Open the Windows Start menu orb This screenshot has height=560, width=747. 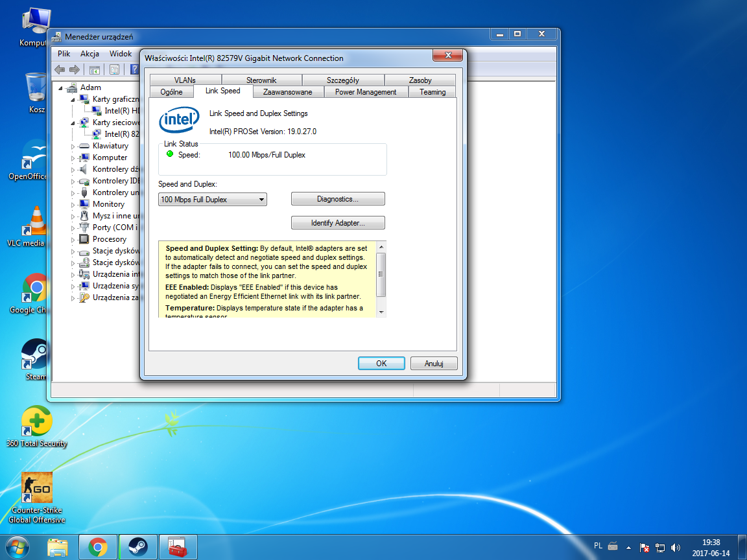pyautogui.click(x=19, y=548)
